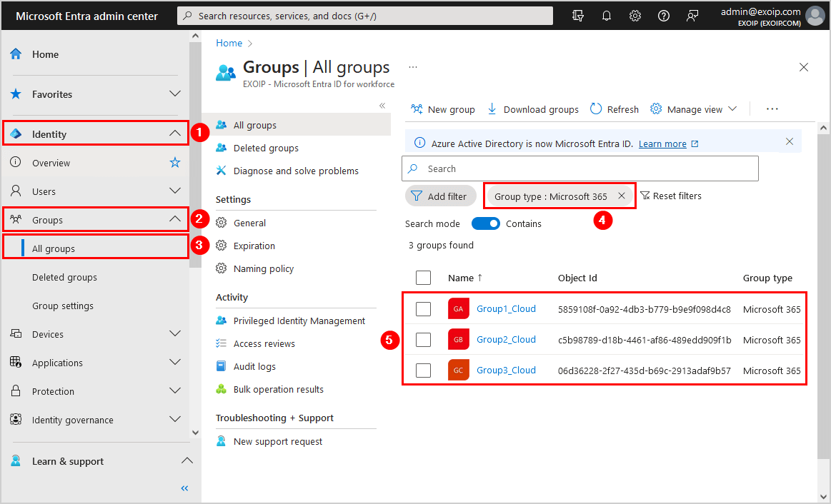Check the Group3_Cloud checkbox
The width and height of the screenshot is (831, 504).
coord(424,370)
